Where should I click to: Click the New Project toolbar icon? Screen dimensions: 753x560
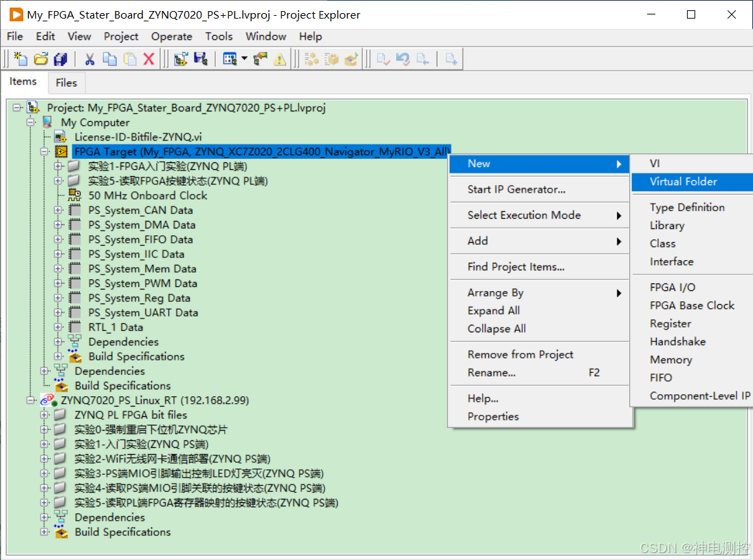pyautogui.click(x=20, y=58)
